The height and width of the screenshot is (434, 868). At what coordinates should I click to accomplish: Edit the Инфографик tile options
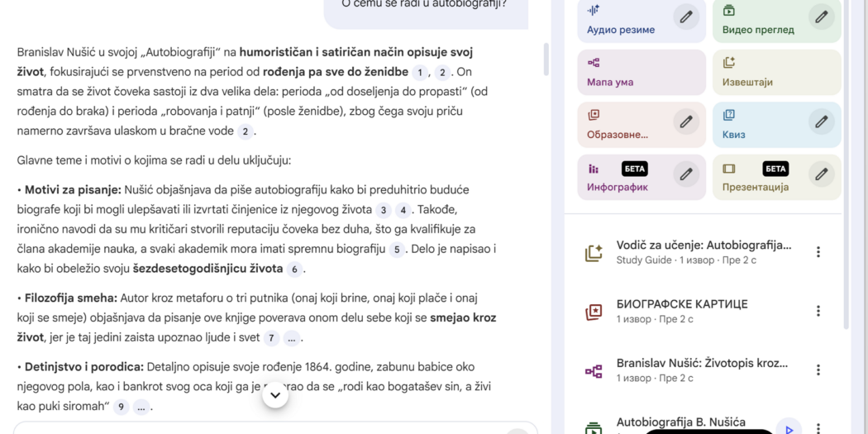coord(685,174)
